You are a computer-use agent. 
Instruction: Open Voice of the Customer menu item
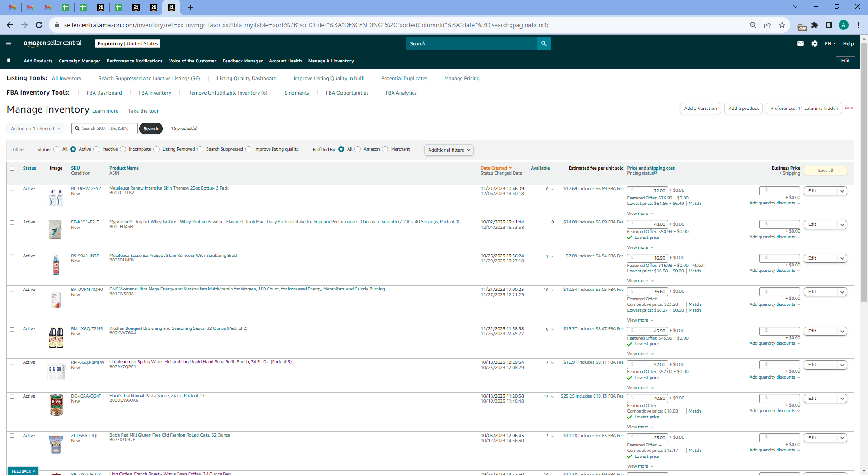pyautogui.click(x=193, y=61)
